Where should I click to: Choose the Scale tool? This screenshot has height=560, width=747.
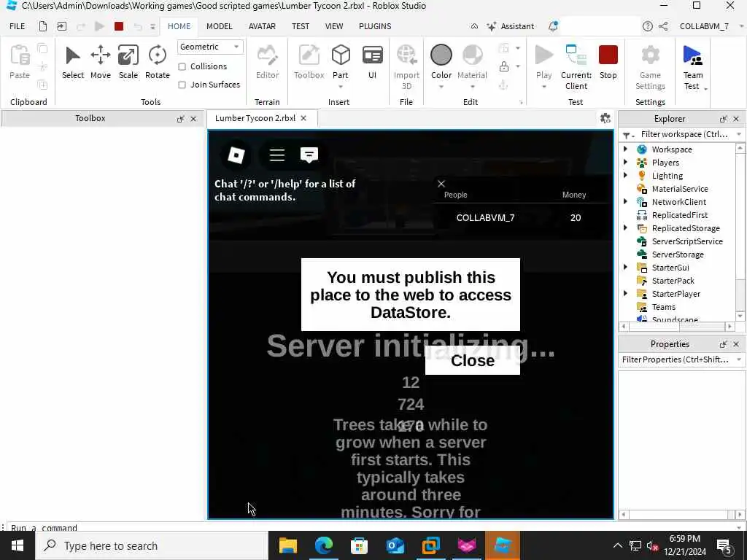pyautogui.click(x=128, y=62)
